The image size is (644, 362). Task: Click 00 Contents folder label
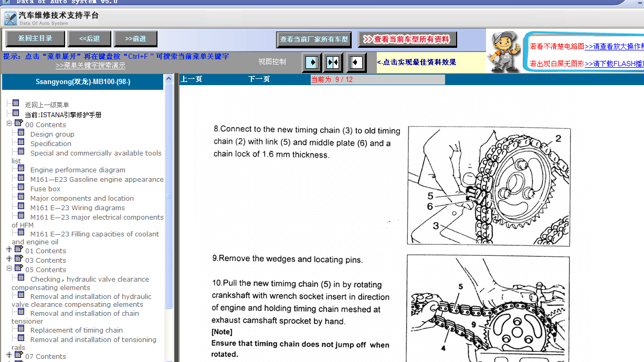coord(46,125)
